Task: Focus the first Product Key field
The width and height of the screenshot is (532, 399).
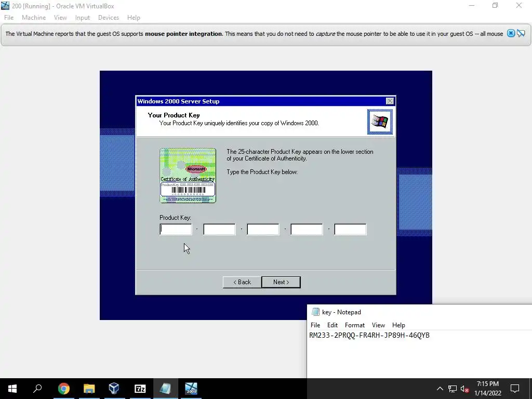Action: pos(176,229)
